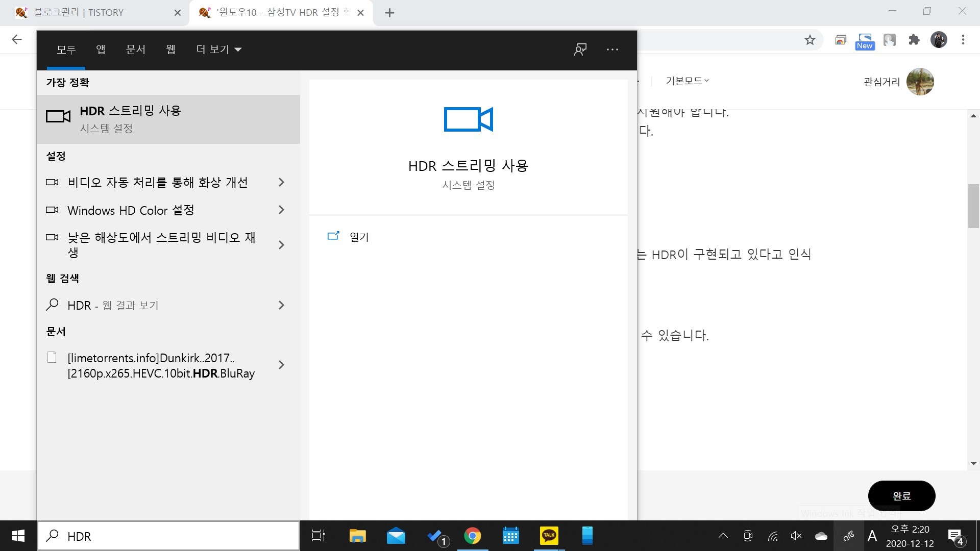Open the KakaoTalk taskbar icon
980x551 pixels.
[549, 536]
